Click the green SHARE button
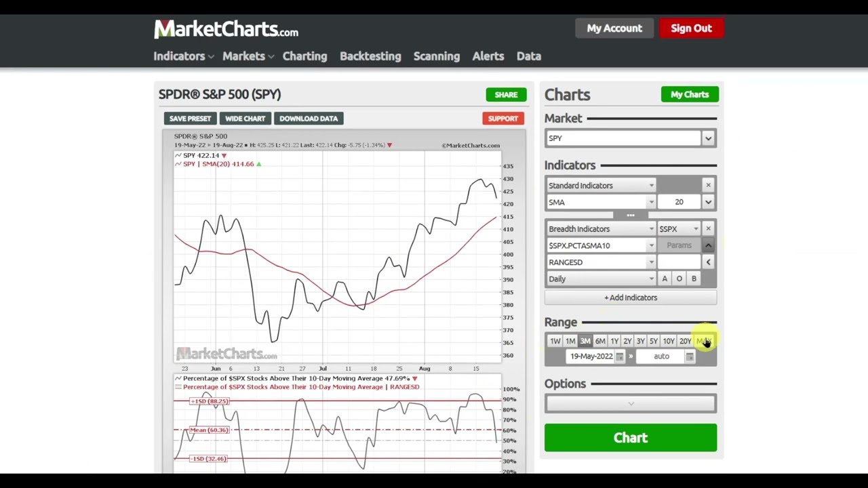The height and width of the screenshot is (488, 868). click(x=506, y=95)
